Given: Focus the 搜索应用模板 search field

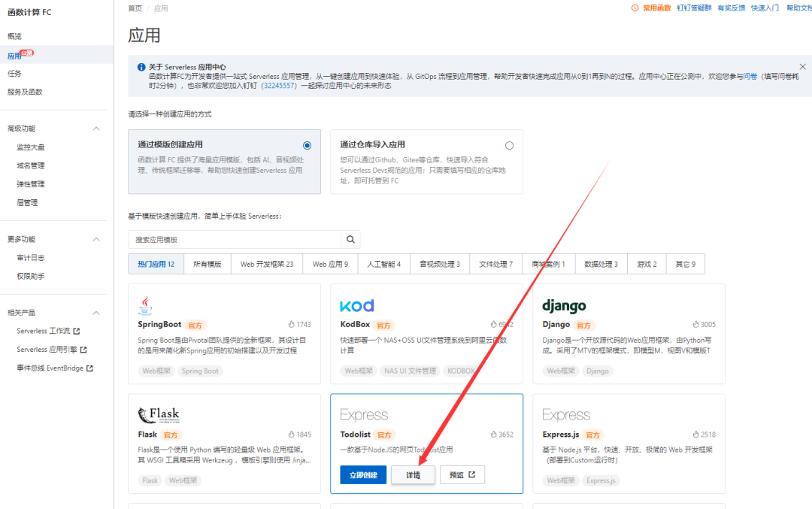Looking at the screenshot, I should click(234, 239).
